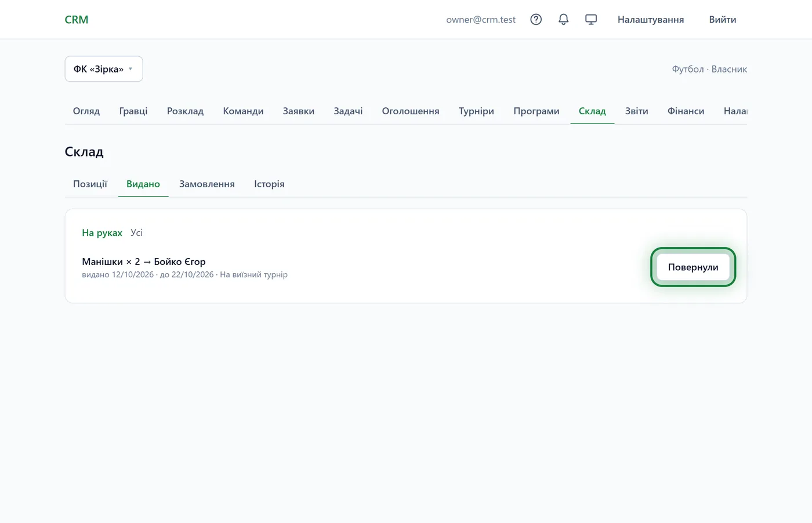Click the CRM logo

click(77, 20)
